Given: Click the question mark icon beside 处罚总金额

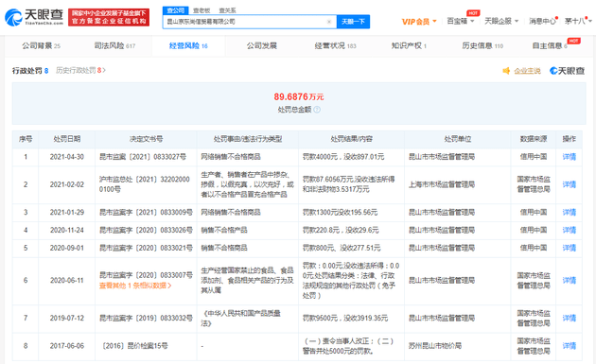Looking at the screenshot, I should (317, 110).
